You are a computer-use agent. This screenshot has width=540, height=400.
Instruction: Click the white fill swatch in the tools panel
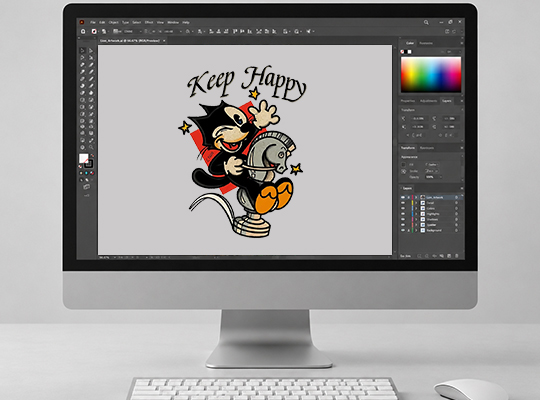tap(84, 158)
